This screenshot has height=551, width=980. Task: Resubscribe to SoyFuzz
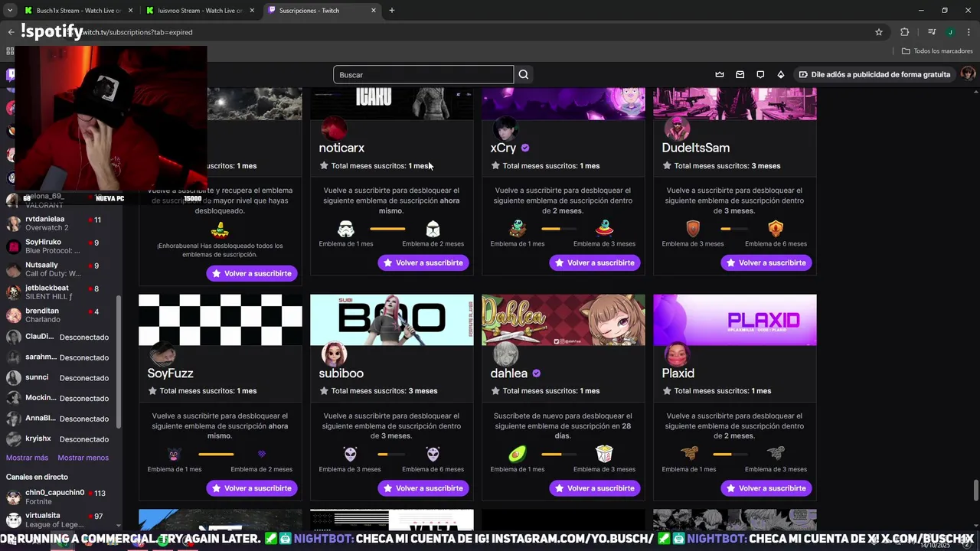click(251, 488)
